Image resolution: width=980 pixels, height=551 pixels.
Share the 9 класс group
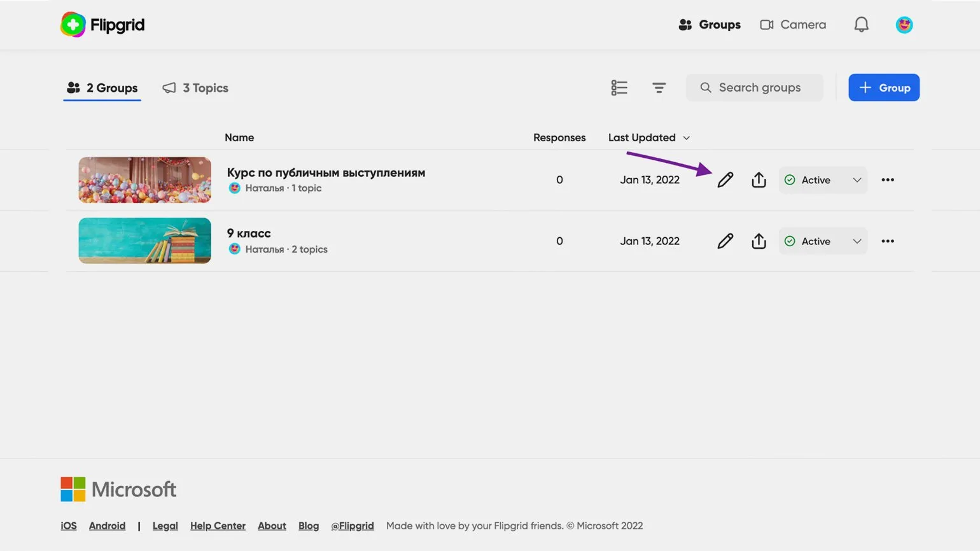759,241
